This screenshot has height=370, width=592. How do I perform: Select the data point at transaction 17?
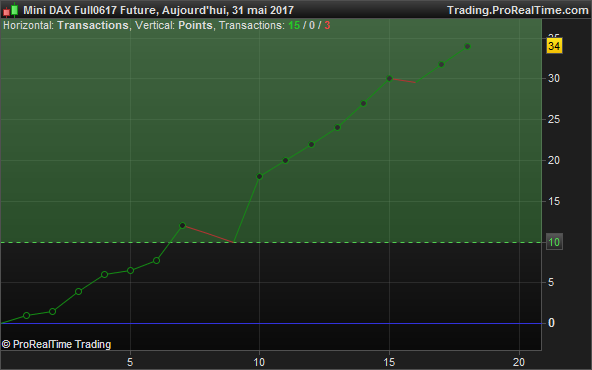(441, 65)
